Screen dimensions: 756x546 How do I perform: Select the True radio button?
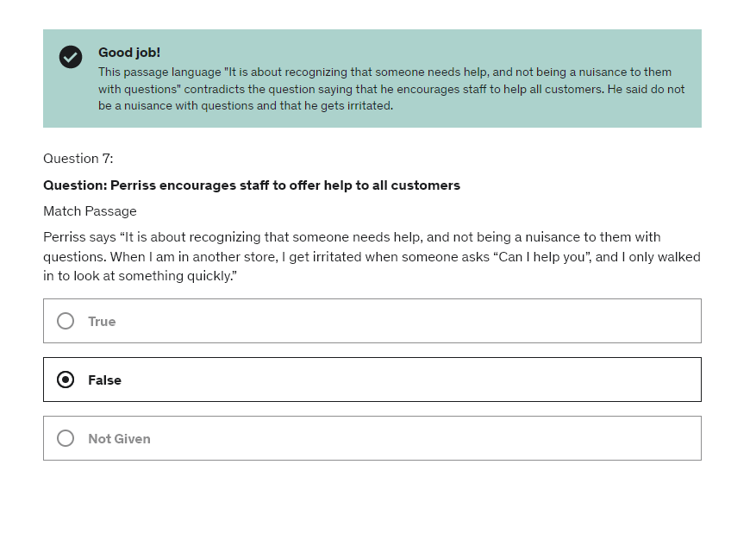click(x=66, y=321)
